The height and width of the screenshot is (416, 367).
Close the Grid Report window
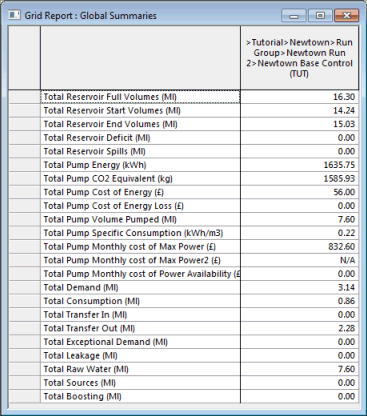pyautogui.click(x=346, y=16)
